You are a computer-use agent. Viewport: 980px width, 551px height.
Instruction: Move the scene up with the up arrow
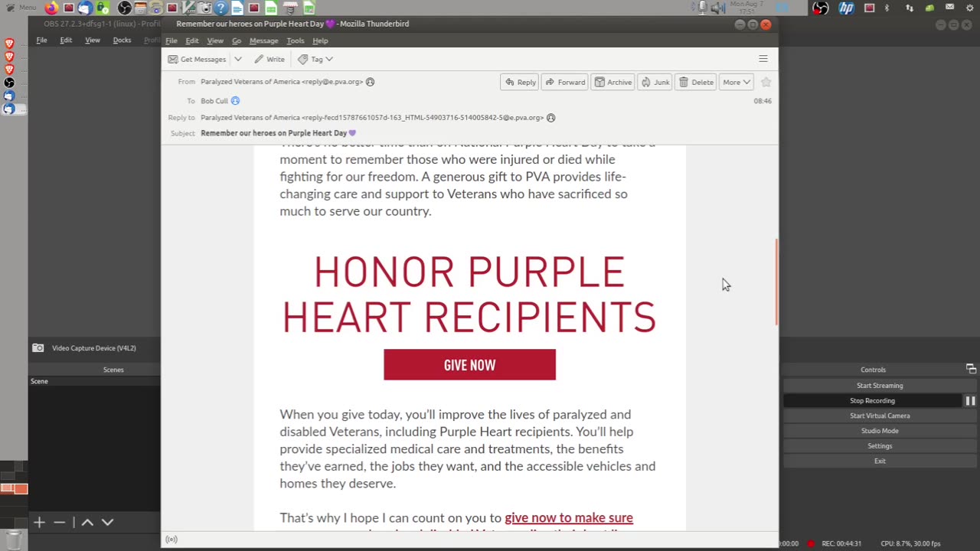pyautogui.click(x=87, y=522)
